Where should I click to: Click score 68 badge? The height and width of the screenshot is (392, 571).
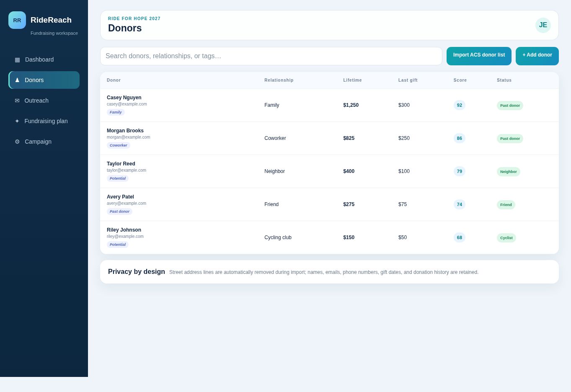point(460,237)
